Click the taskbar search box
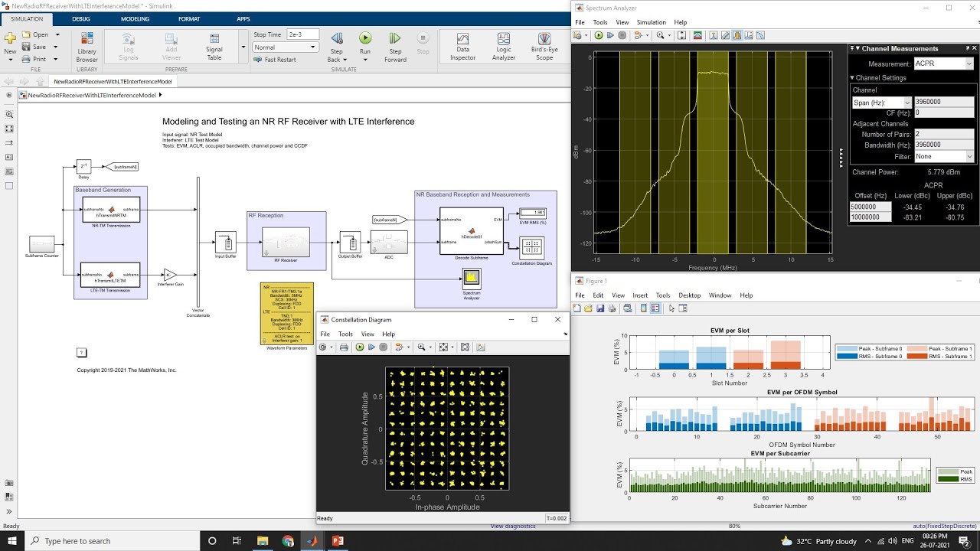980x551 pixels. coord(113,541)
